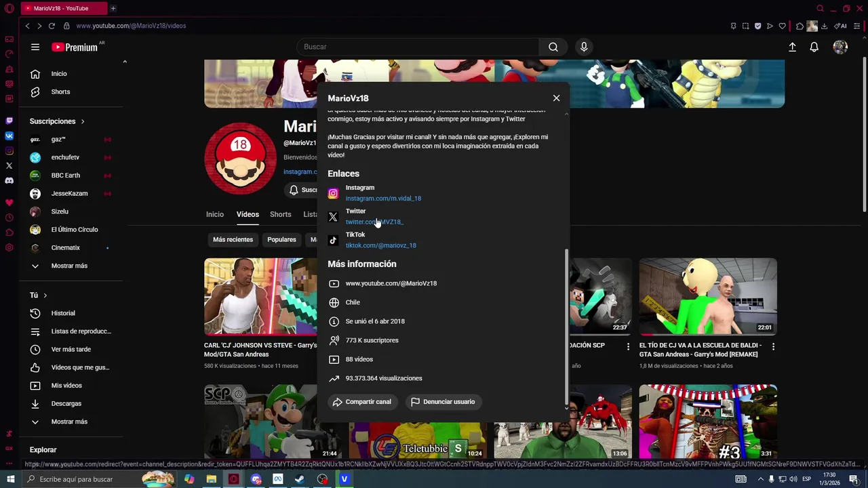Screen dimensions: 868x488
Task: Open Inicio in the YouTube sidebar
Action: [59, 74]
